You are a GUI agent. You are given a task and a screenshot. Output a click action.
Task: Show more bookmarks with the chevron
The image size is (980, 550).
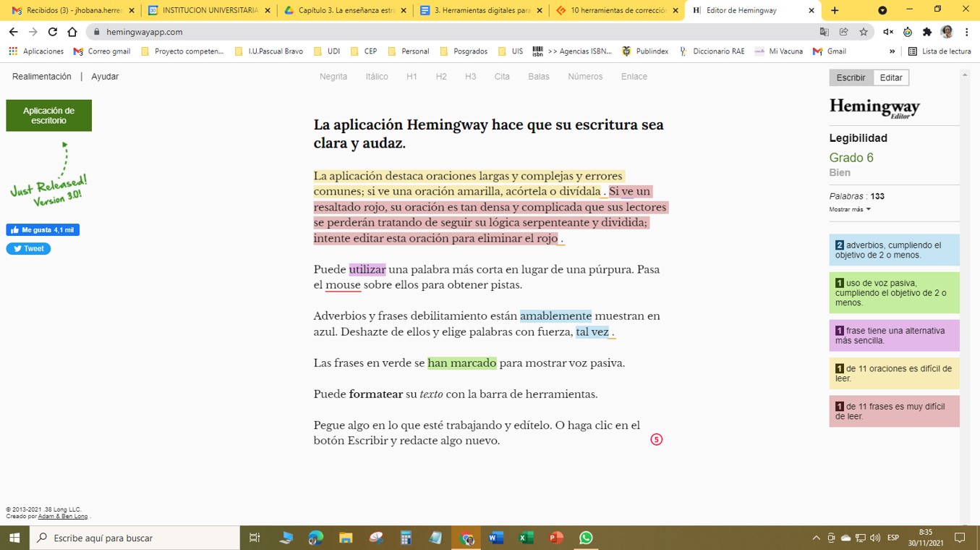pos(892,51)
